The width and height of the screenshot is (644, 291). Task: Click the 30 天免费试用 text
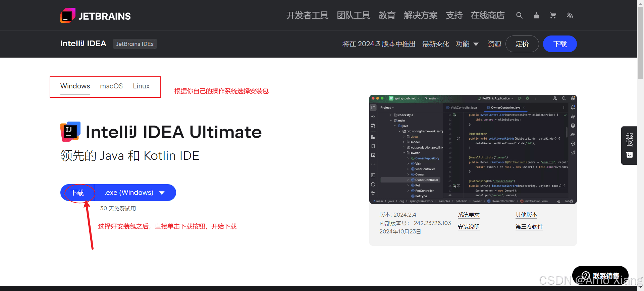tap(118, 209)
